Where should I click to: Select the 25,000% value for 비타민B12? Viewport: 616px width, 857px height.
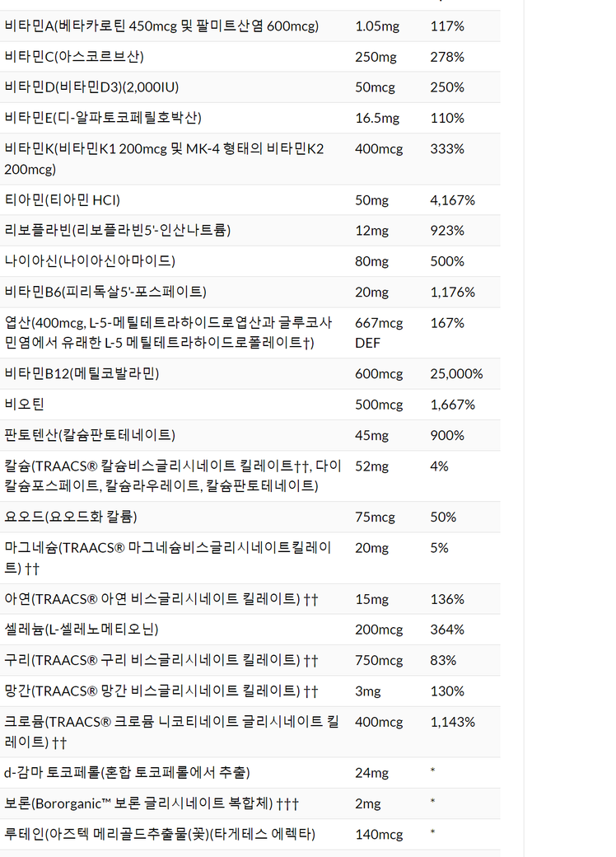click(x=456, y=374)
